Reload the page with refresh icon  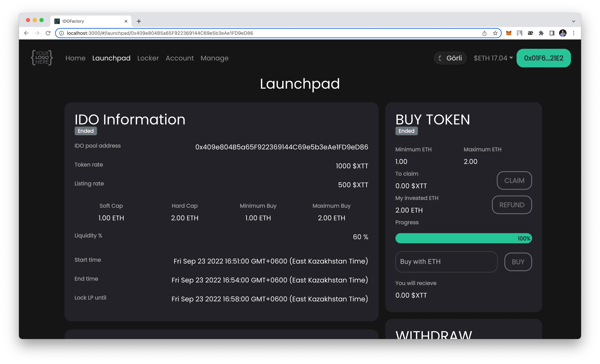click(48, 33)
